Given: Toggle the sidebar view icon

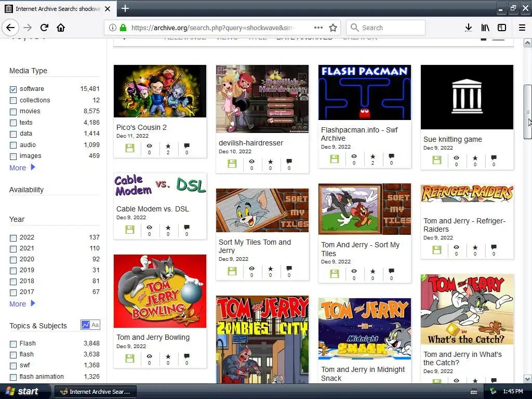Looking at the screenshot, I should [x=502, y=28].
